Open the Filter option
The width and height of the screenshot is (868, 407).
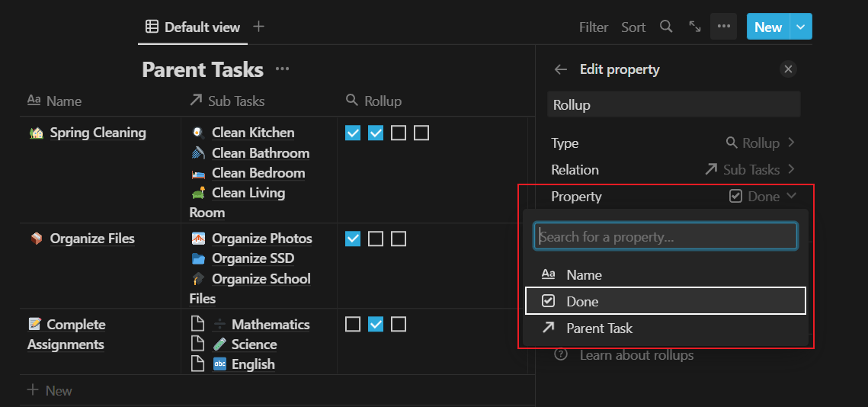click(594, 27)
